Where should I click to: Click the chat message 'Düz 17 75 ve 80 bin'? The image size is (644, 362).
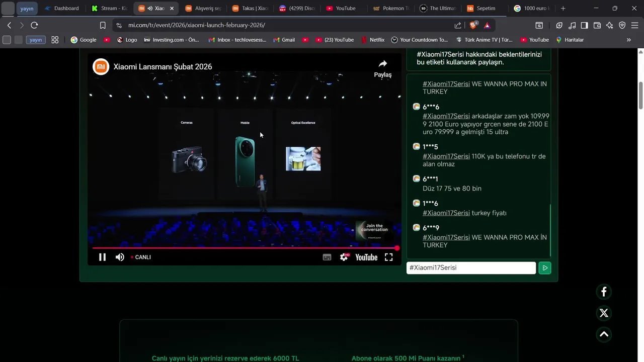(452, 189)
